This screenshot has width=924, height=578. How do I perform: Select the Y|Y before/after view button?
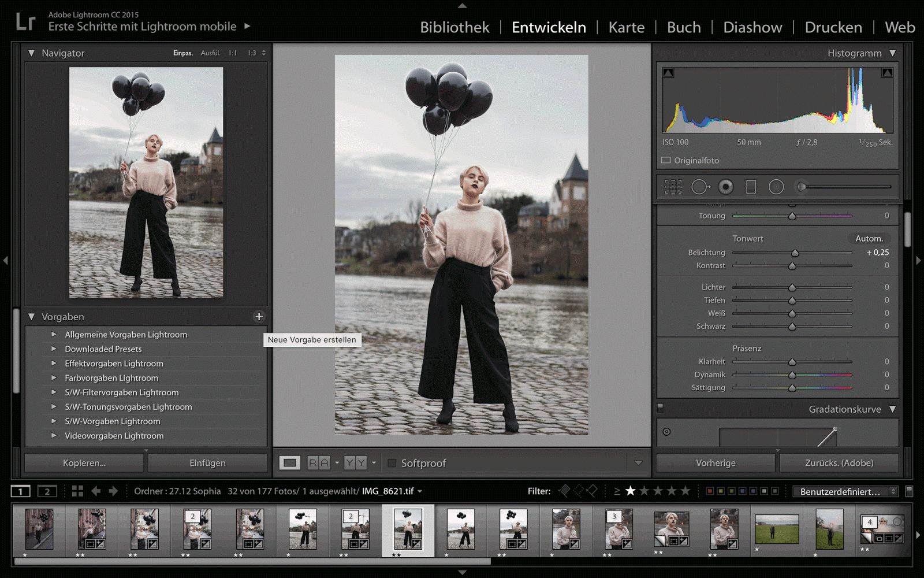[x=355, y=463]
